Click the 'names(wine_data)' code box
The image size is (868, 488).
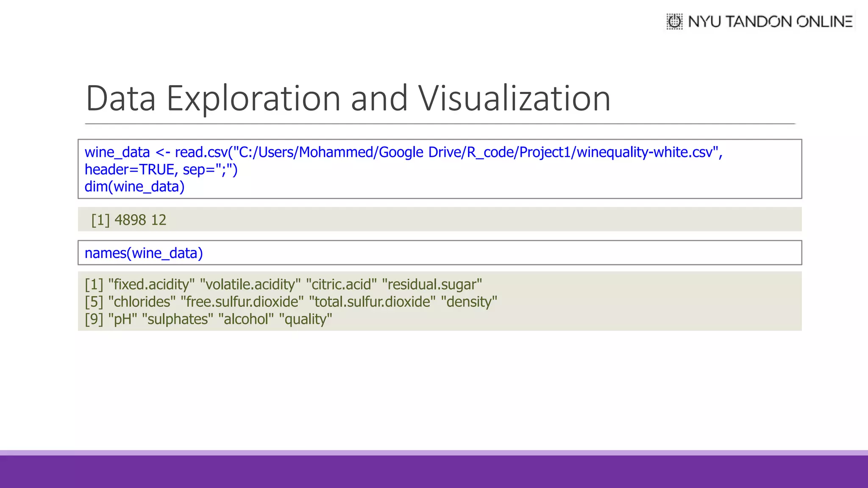coord(440,253)
